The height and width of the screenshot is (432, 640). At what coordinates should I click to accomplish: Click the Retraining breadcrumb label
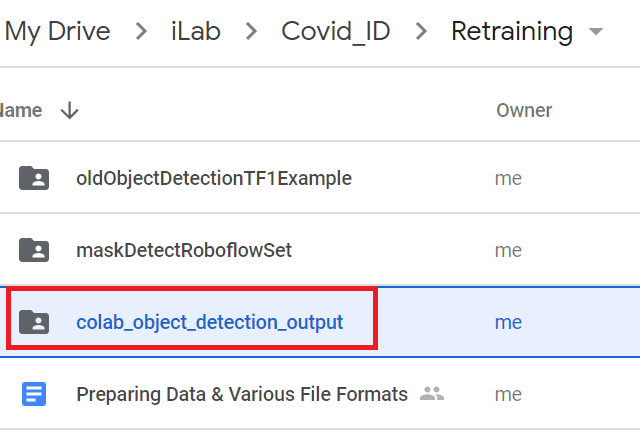tap(512, 32)
